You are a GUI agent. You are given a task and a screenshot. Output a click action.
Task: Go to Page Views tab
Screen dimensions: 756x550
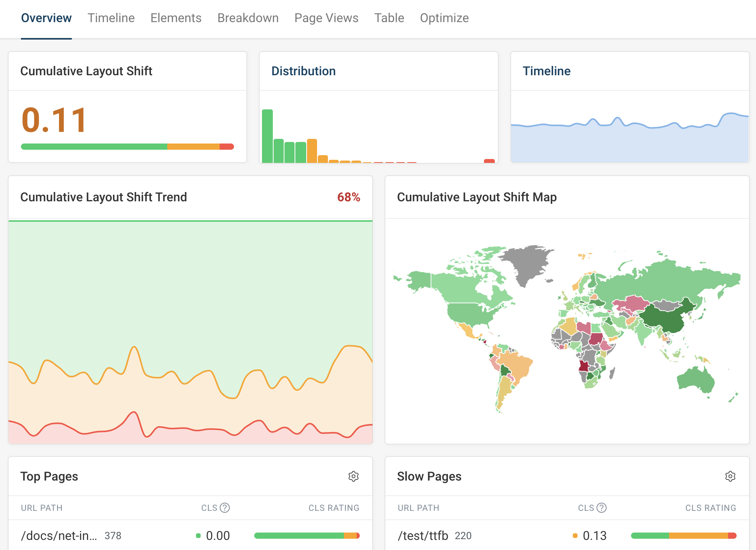click(x=326, y=18)
